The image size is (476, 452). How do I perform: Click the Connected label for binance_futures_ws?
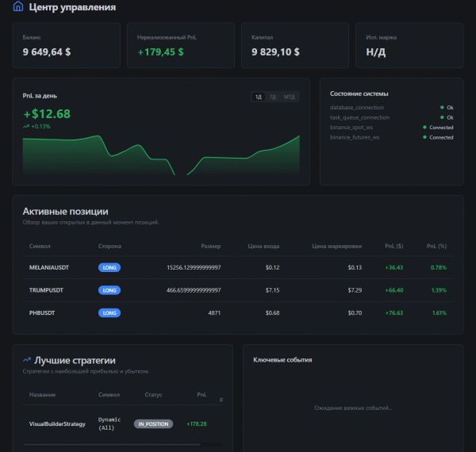(441, 137)
